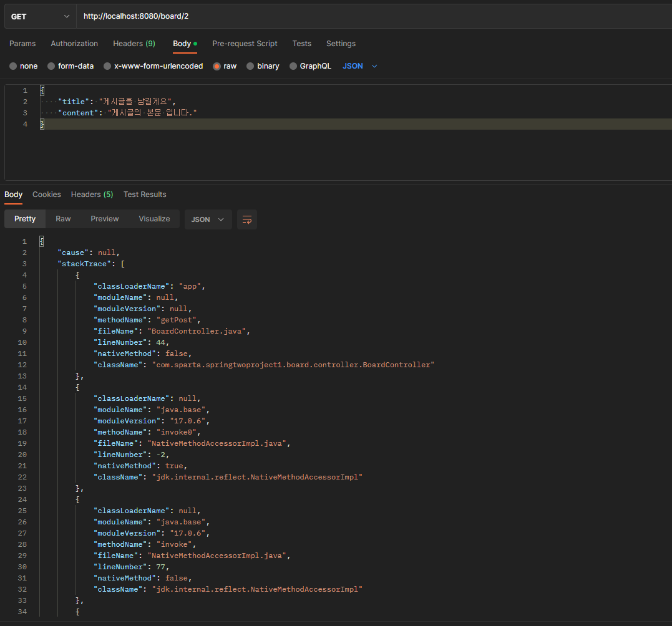Click the "content" line in request body

(127, 113)
